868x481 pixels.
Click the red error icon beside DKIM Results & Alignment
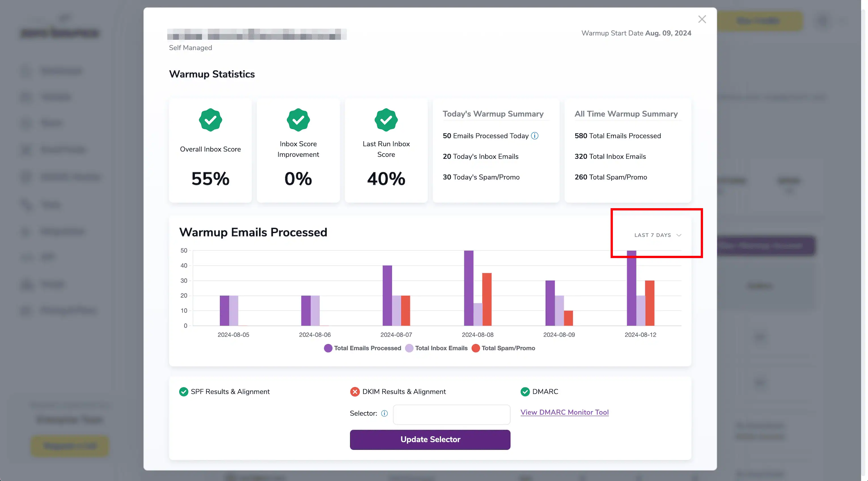354,392
